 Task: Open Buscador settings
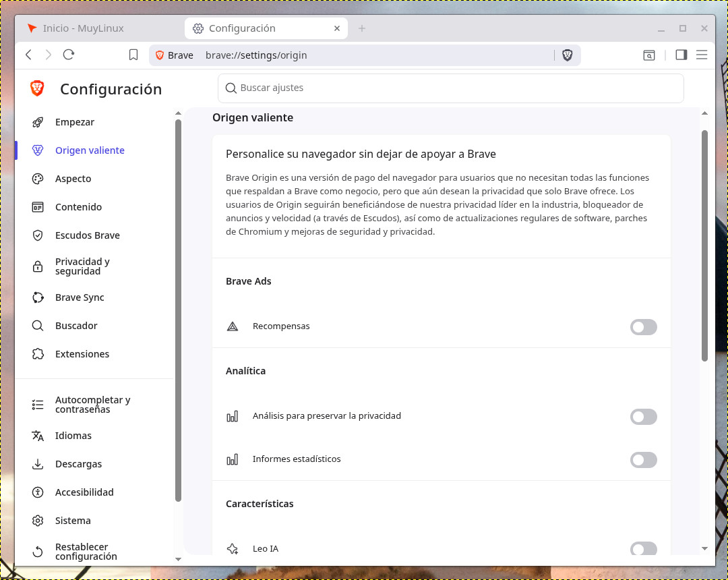pyautogui.click(x=76, y=326)
